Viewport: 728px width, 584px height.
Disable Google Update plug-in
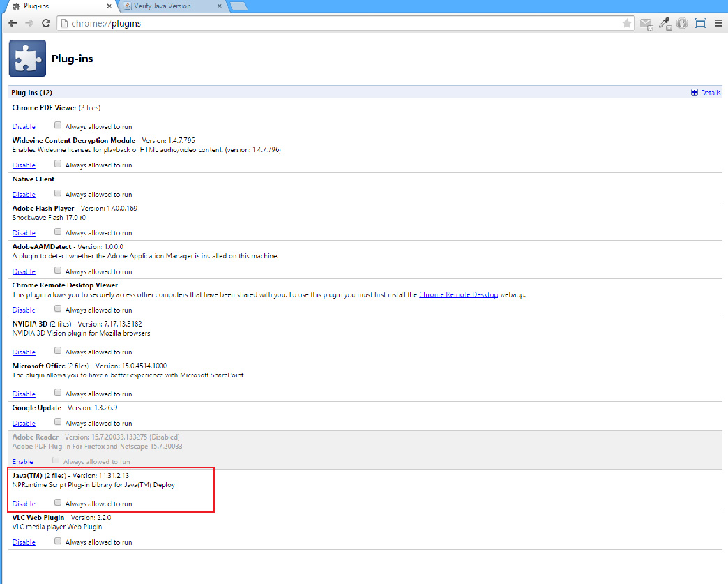(24, 424)
